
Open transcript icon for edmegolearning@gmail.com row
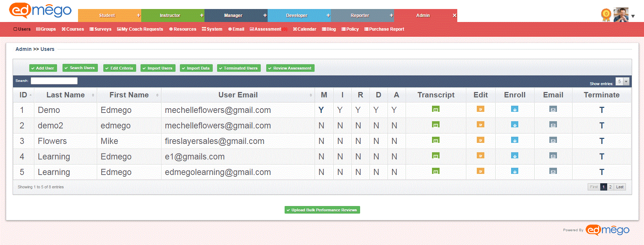click(436, 171)
